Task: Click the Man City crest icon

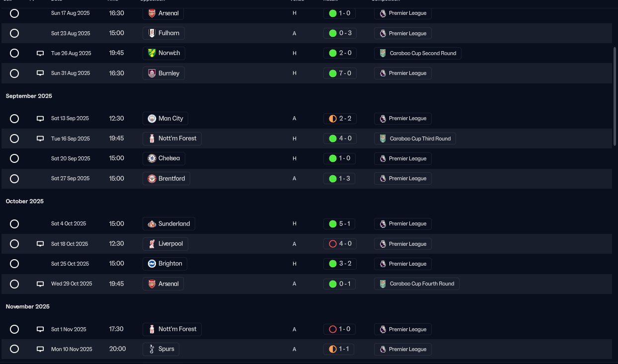Action: click(x=152, y=119)
